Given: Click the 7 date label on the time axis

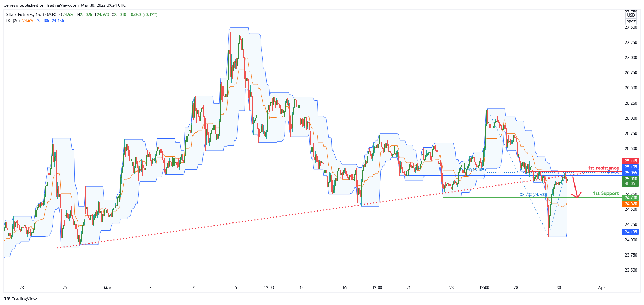Looking at the screenshot, I should (193, 288).
